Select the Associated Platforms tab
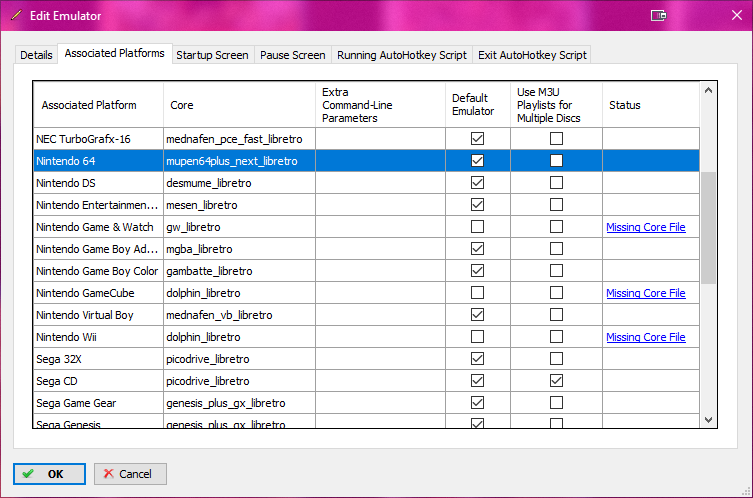The width and height of the screenshot is (753, 498). [x=114, y=53]
